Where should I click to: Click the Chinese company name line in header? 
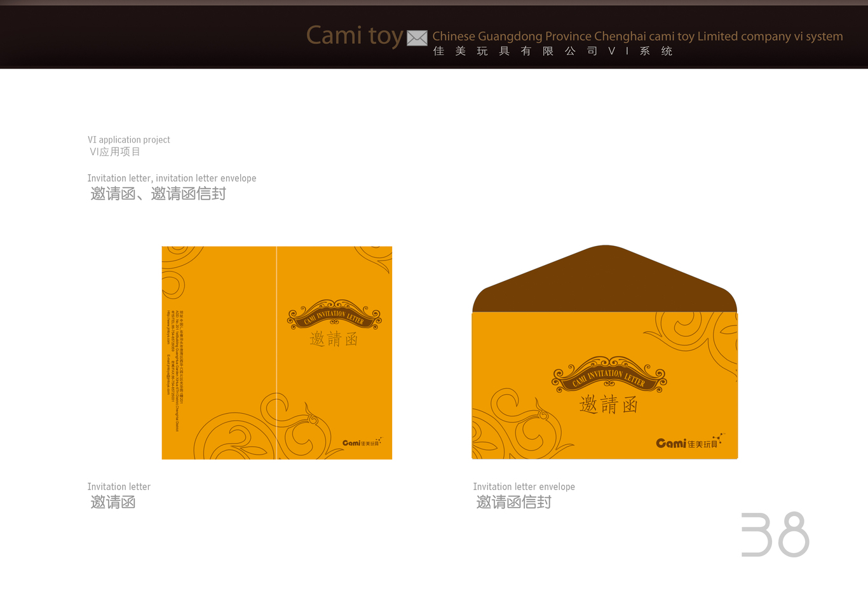(x=553, y=51)
